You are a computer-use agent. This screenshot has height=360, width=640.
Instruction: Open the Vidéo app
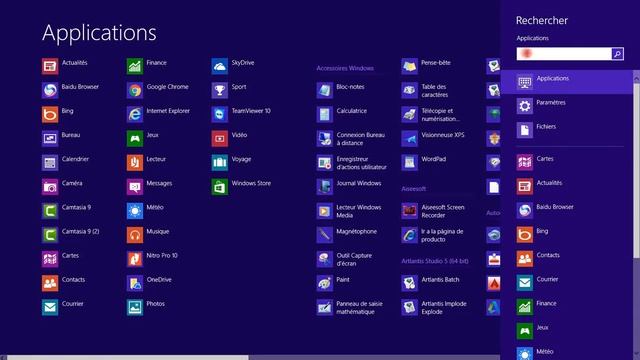220,139
